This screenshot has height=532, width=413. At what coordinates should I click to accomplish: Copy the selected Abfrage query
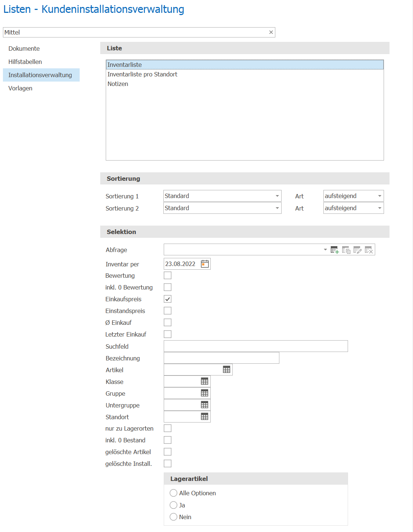346,250
